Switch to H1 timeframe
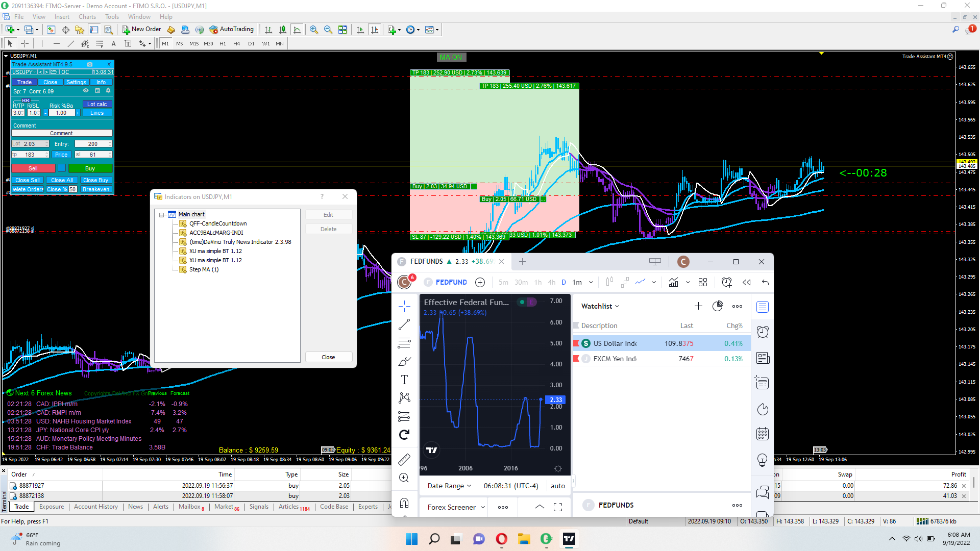Viewport: 980px width, 551px height. pyautogui.click(x=223, y=44)
